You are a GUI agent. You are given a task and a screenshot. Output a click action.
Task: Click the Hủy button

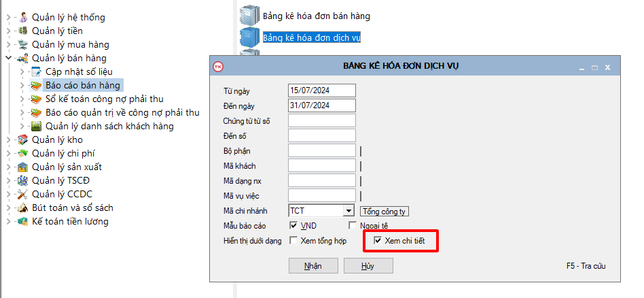368,266
